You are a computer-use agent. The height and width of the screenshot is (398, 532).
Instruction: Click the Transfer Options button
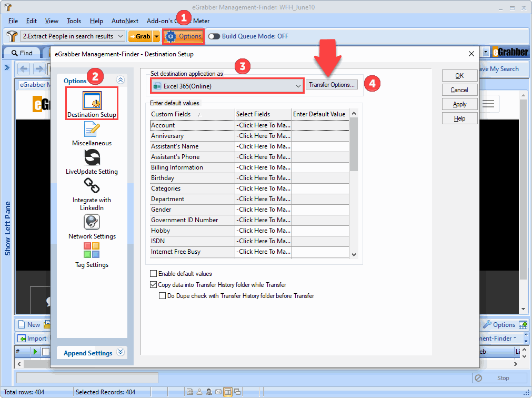tap(332, 84)
